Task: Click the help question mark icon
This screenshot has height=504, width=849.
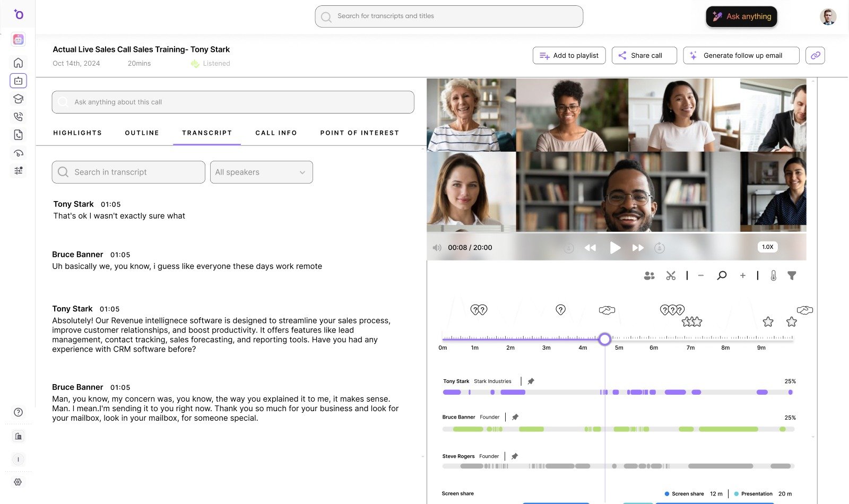Action: click(x=18, y=412)
